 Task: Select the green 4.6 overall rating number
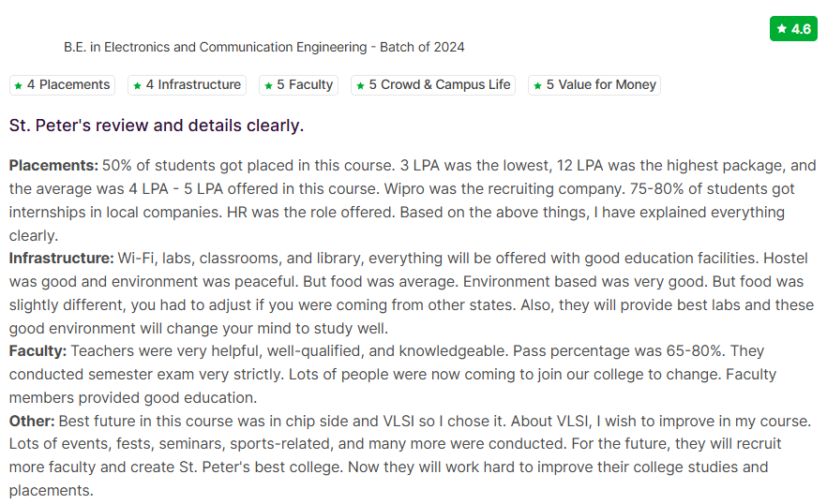point(801,29)
